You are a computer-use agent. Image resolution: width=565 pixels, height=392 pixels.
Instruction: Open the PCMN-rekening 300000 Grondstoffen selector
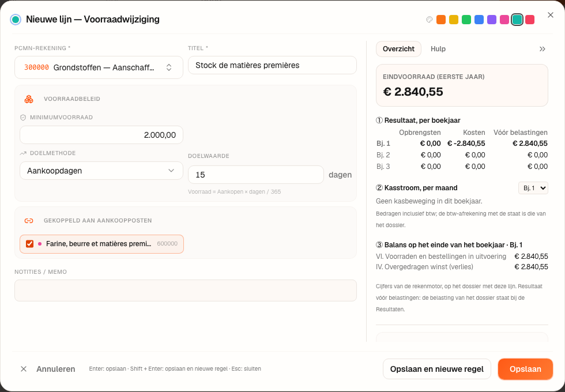(99, 67)
